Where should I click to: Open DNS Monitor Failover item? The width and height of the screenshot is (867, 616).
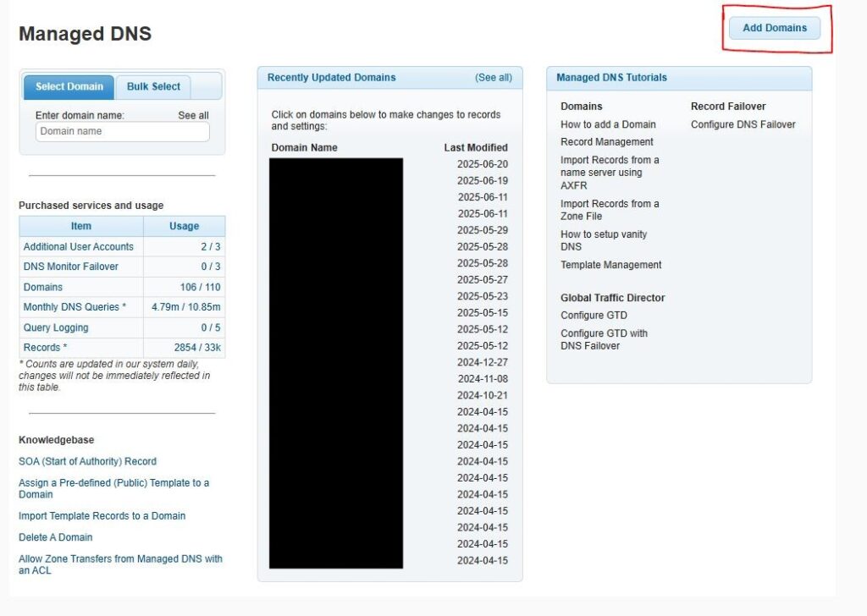pos(71,267)
